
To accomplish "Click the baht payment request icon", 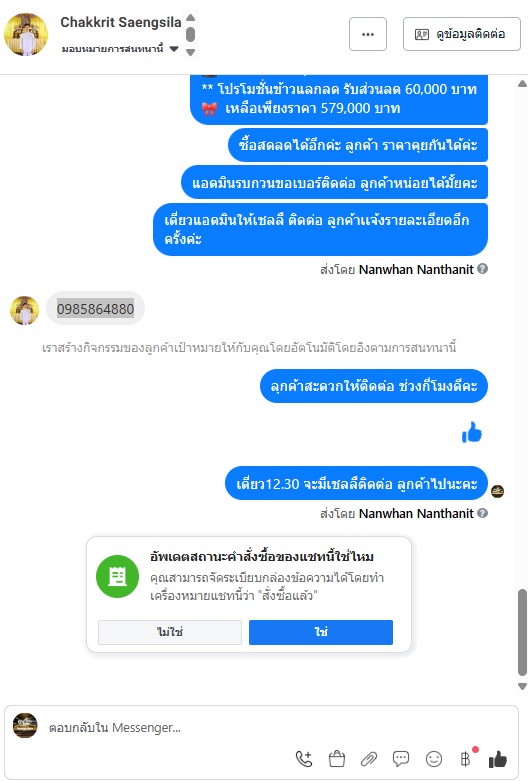I will (x=465, y=759).
